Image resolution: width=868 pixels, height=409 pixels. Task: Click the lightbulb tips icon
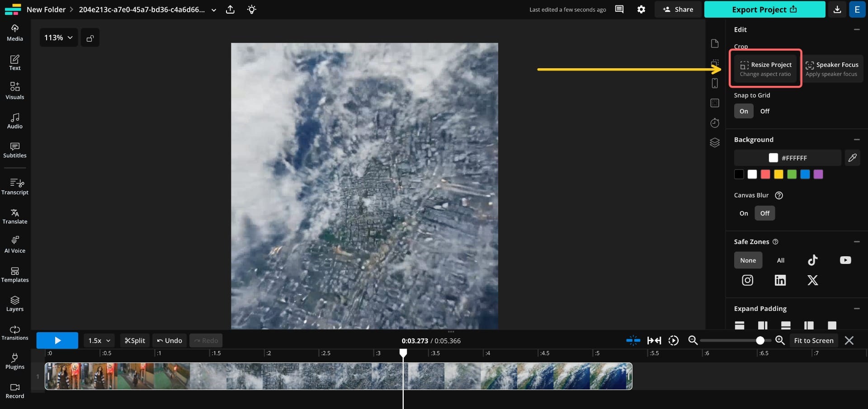click(x=252, y=9)
